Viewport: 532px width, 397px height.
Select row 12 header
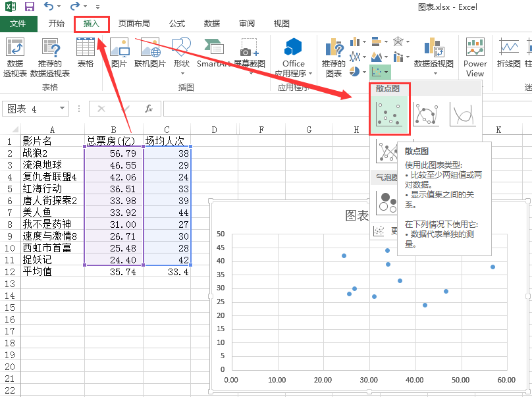pyautogui.click(x=10, y=272)
